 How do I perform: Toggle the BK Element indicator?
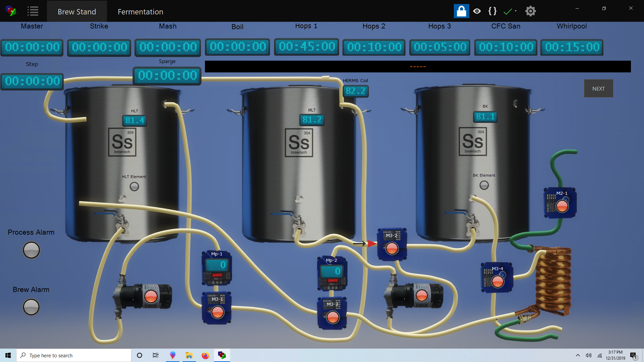[x=484, y=185]
